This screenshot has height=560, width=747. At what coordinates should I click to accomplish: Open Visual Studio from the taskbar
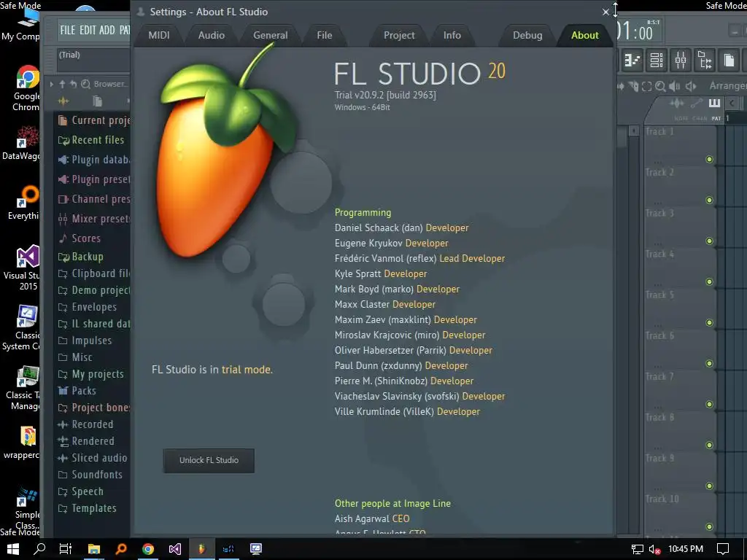click(175, 548)
